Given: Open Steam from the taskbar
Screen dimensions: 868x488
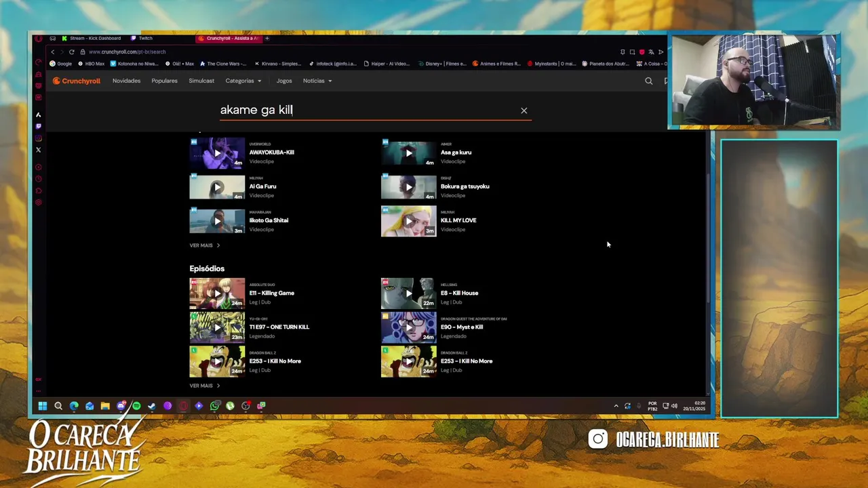Looking at the screenshot, I should click(x=152, y=406).
